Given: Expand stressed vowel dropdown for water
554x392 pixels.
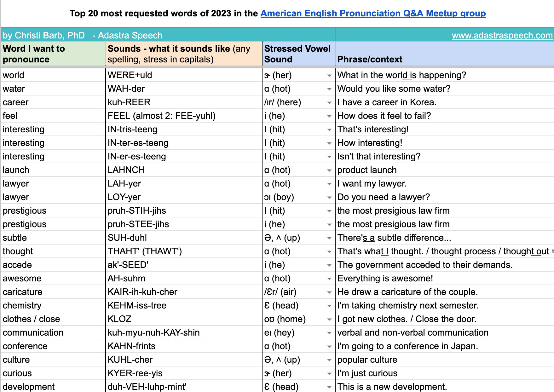Looking at the screenshot, I should point(329,89).
